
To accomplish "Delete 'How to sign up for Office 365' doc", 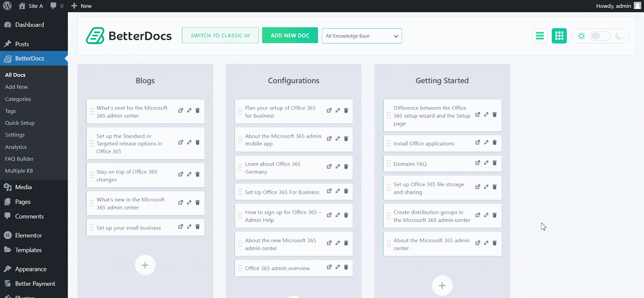I will (346, 215).
